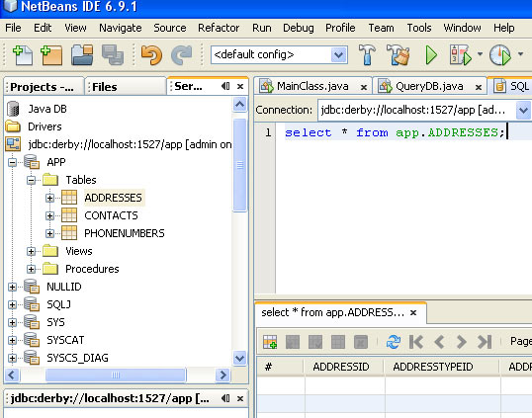Select the CONTACTS table

pos(112,215)
